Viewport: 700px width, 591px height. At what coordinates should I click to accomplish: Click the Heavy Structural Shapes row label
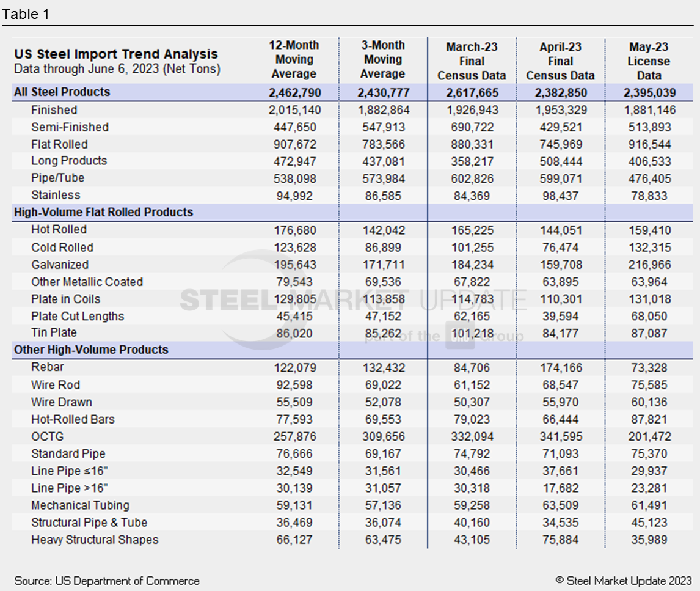pos(95,540)
